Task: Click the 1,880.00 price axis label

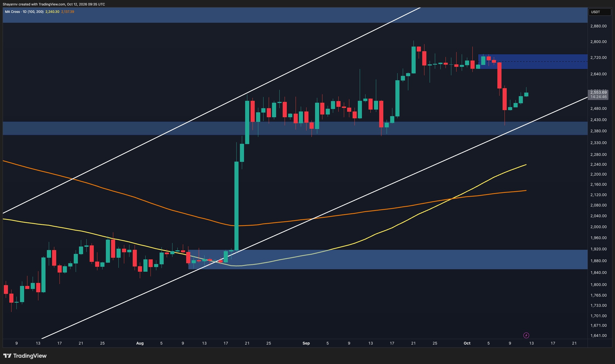Action: [599, 261]
